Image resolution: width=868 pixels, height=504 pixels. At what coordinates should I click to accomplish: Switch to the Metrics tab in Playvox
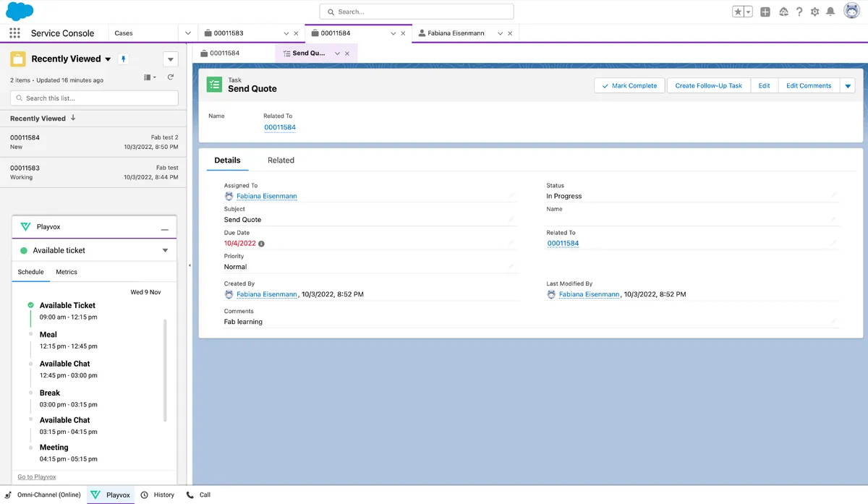pos(67,272)
